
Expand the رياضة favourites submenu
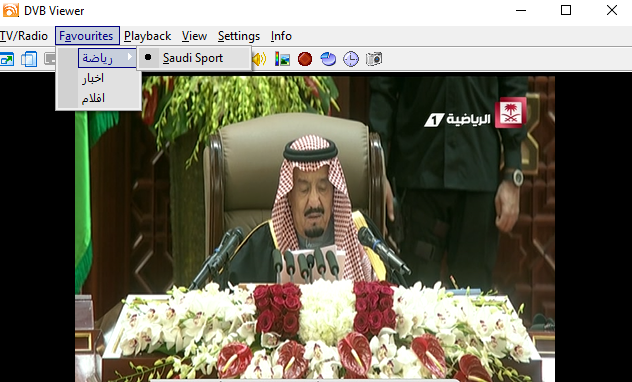108,58
